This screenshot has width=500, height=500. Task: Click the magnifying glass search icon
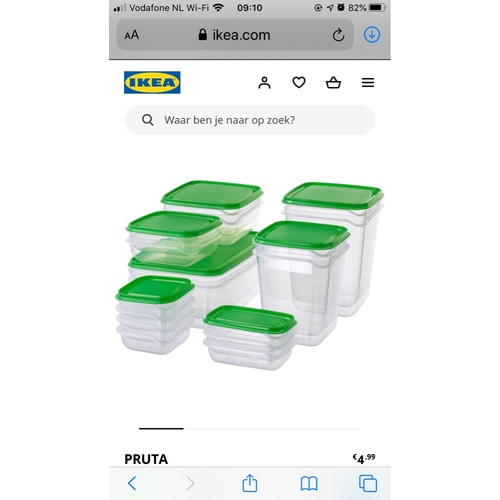pos(148,120)
